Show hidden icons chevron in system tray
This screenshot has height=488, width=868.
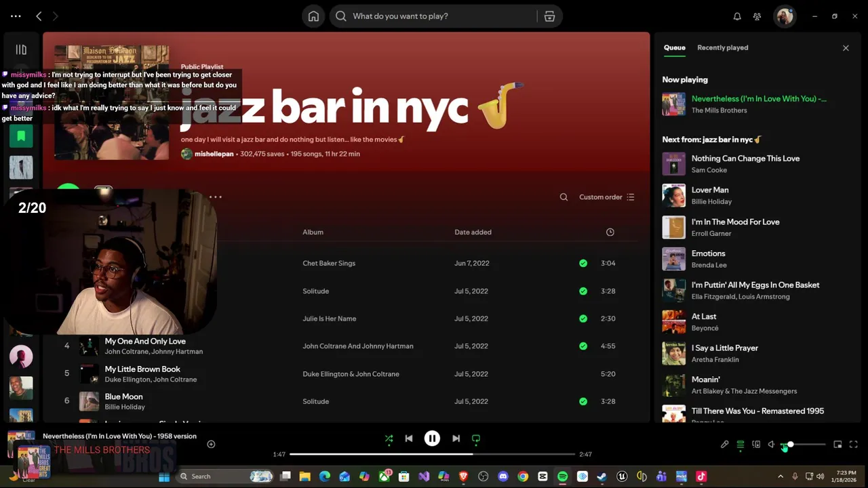coord(780,476)
